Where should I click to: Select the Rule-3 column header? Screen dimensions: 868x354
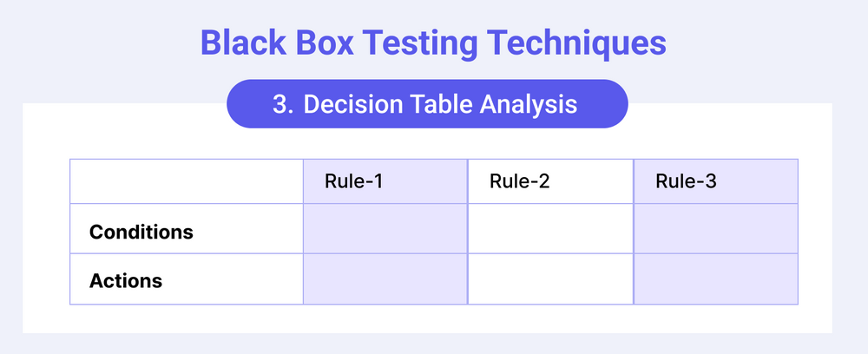(x=685, y=182)
